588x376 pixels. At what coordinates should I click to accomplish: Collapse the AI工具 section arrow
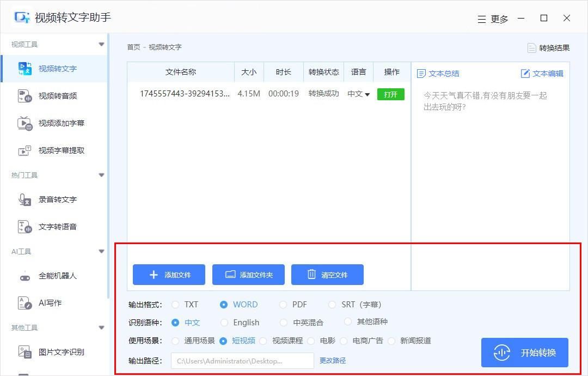click(101, 251)
